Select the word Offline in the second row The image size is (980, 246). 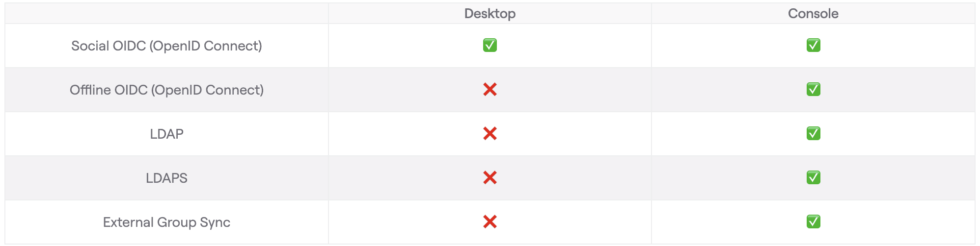(x=90, y=90)
